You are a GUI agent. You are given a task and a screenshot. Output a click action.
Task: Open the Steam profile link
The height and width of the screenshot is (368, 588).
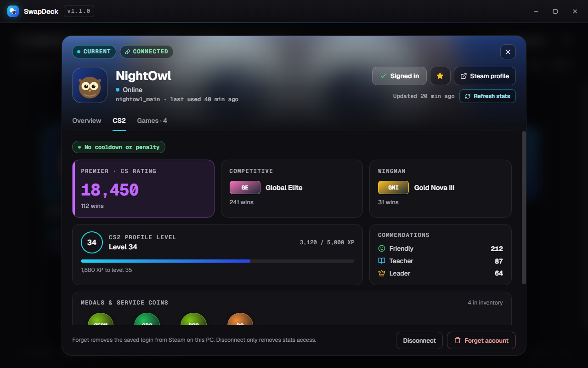click(x=485, y=76)
